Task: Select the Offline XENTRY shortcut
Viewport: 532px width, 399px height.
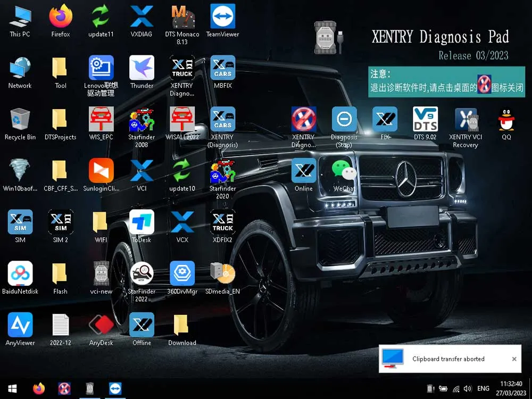Action: point(142,329)
